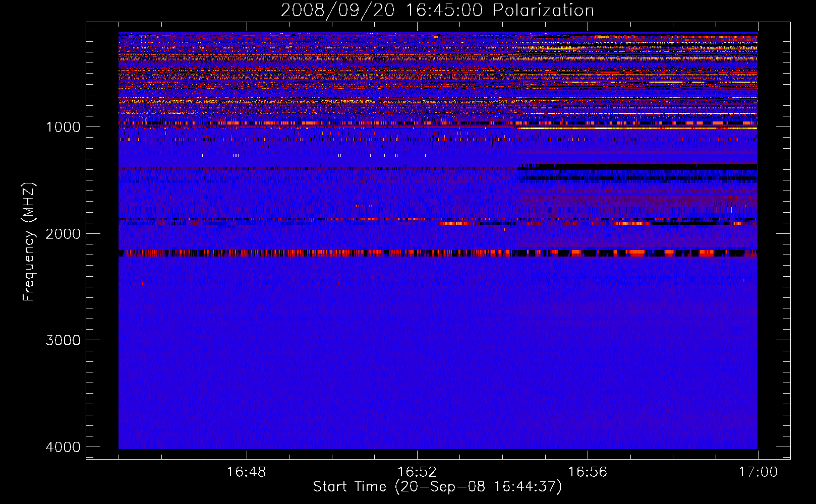
Task: Click the "16:56" time tick label
Action: coord(588,472)
